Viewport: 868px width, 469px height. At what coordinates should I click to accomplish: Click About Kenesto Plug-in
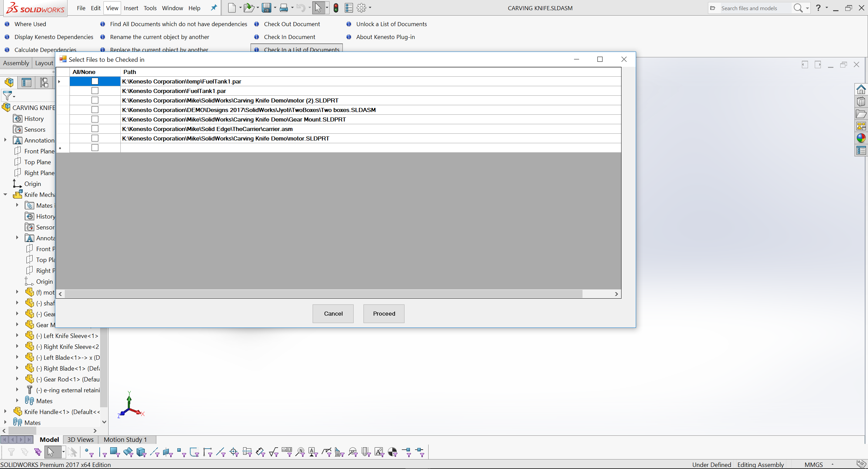(x=385, y=37)
